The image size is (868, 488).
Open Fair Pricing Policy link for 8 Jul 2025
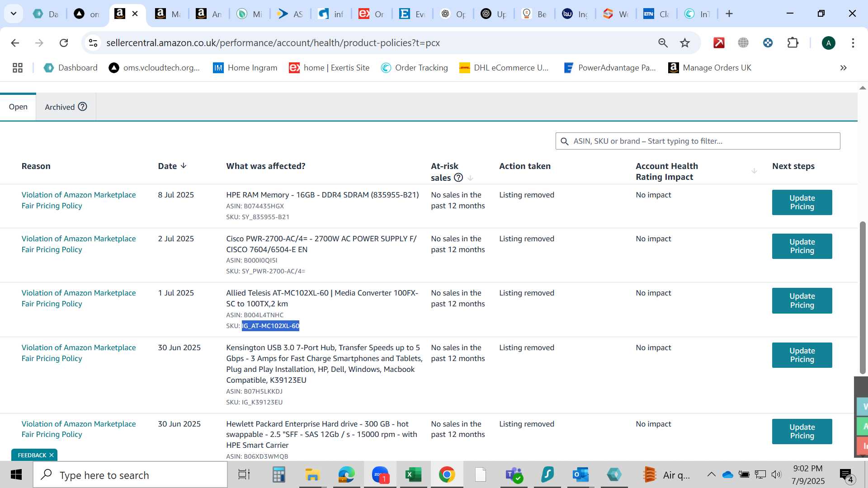click(x=79, y=200)
